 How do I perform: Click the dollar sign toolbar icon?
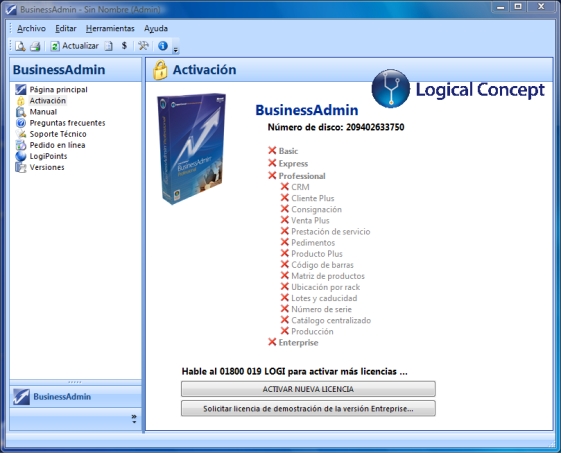pyautogui.click(x=124, y=46)
